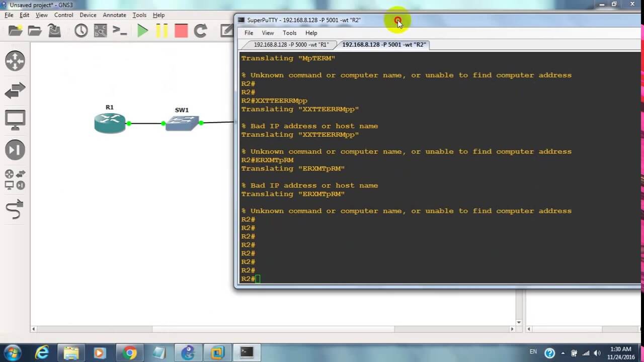
Task: Click the Add a note pencil icon
Action: tap(226, 31)
